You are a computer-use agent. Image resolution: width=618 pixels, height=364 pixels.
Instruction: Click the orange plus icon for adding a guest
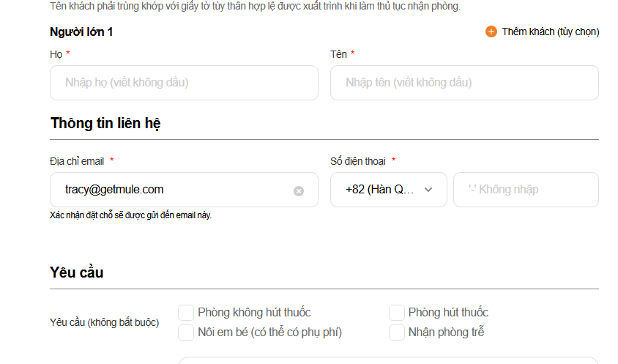click(x=491, y=31)
